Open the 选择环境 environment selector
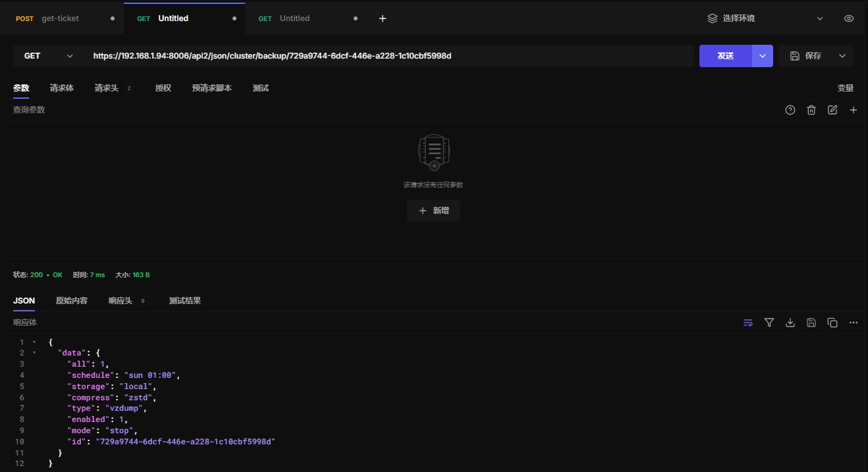 (765, 18)
